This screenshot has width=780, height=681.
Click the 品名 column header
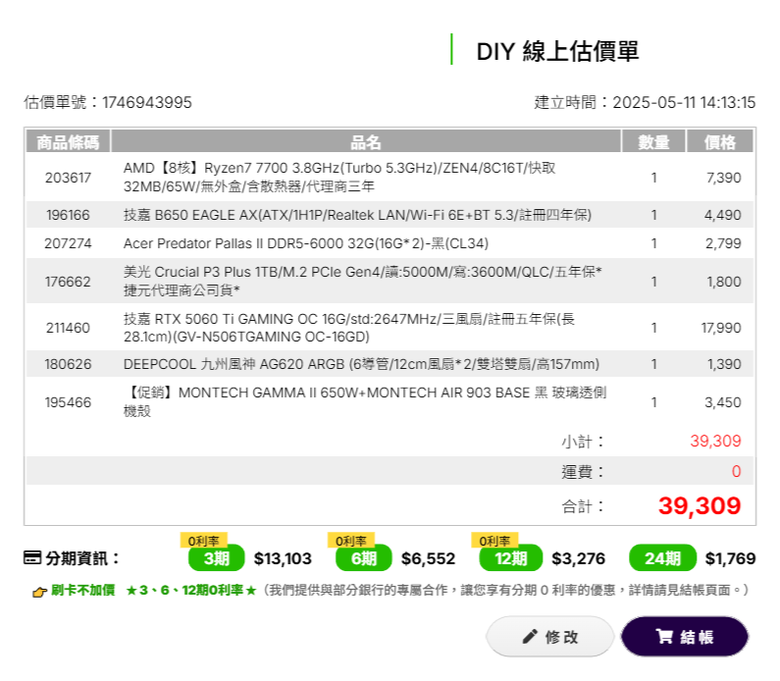366,142
